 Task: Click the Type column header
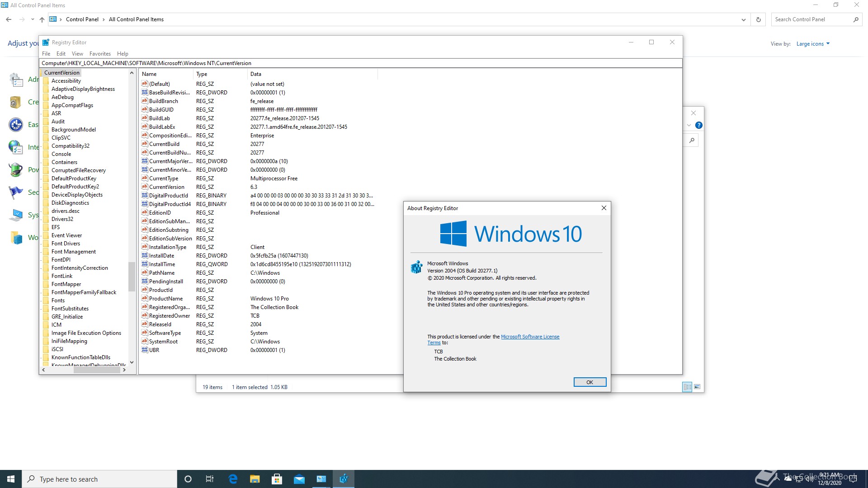click(220, 74)
